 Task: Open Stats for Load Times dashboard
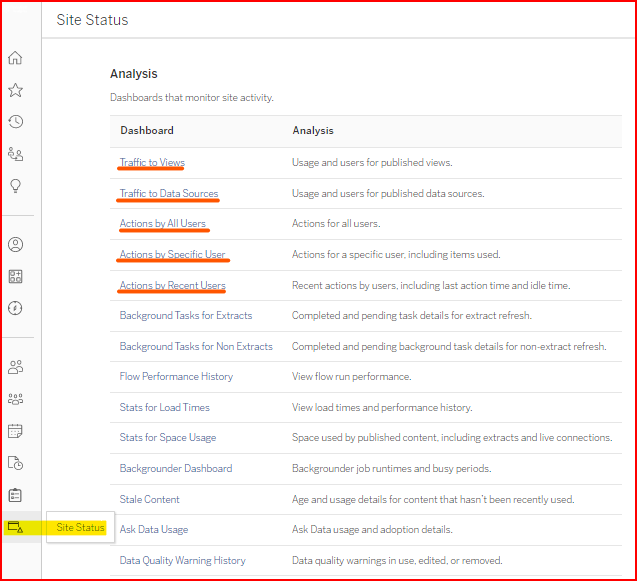(x=164, y=407)
